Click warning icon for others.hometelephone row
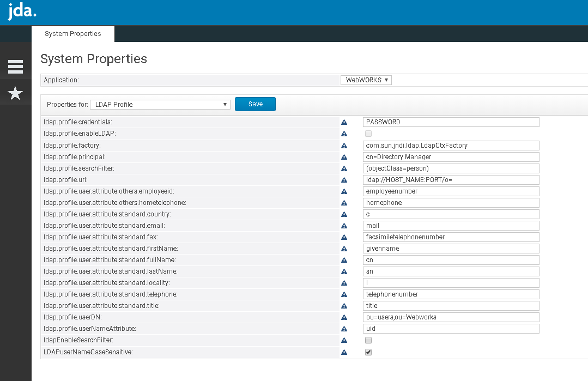Viewport: 588px width, 381px height. click(x=344, y=203)
